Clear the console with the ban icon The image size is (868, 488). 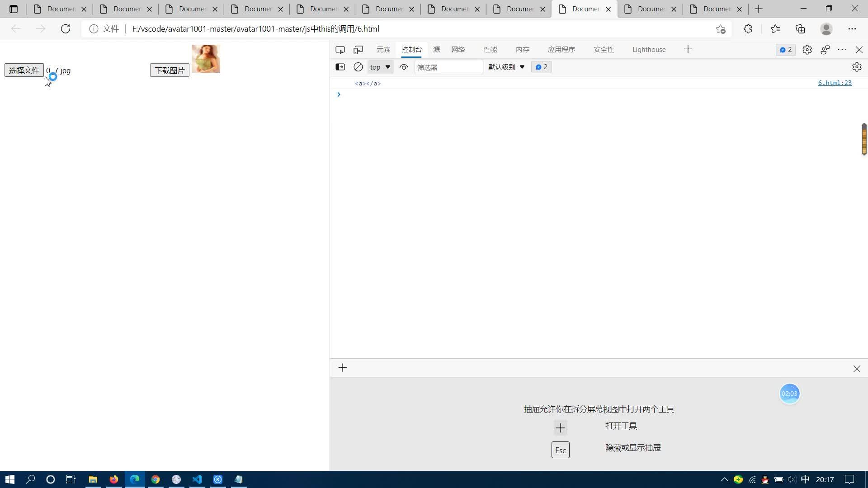coord(358,67)
